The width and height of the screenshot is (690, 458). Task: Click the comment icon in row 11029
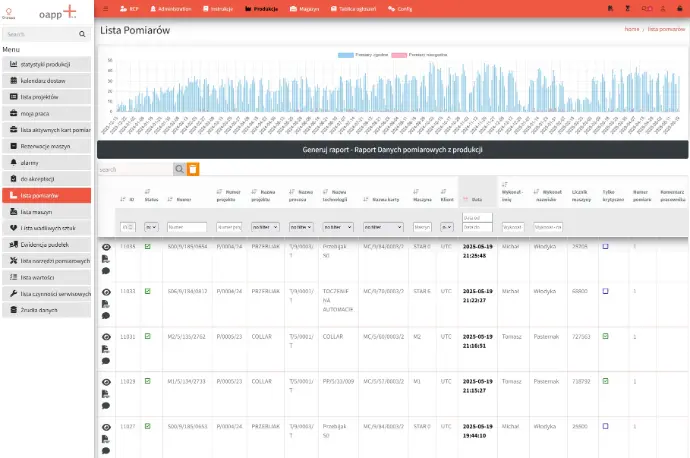pos(106,406)
